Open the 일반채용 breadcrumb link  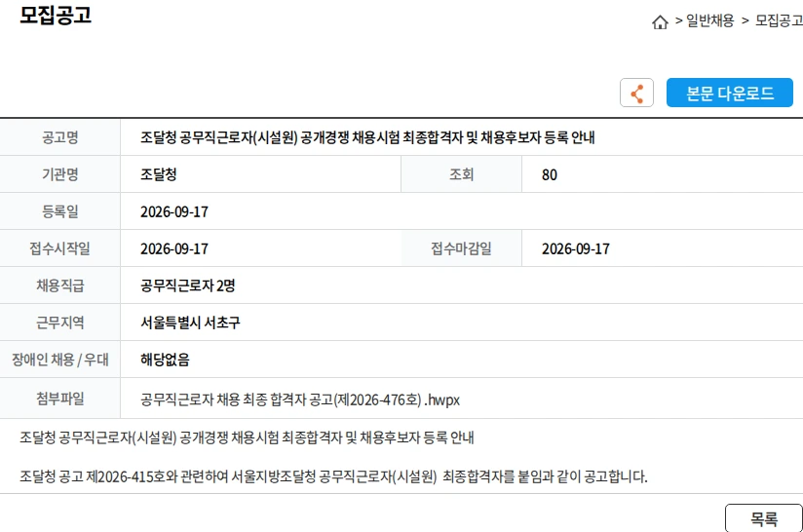coord(709,20)
